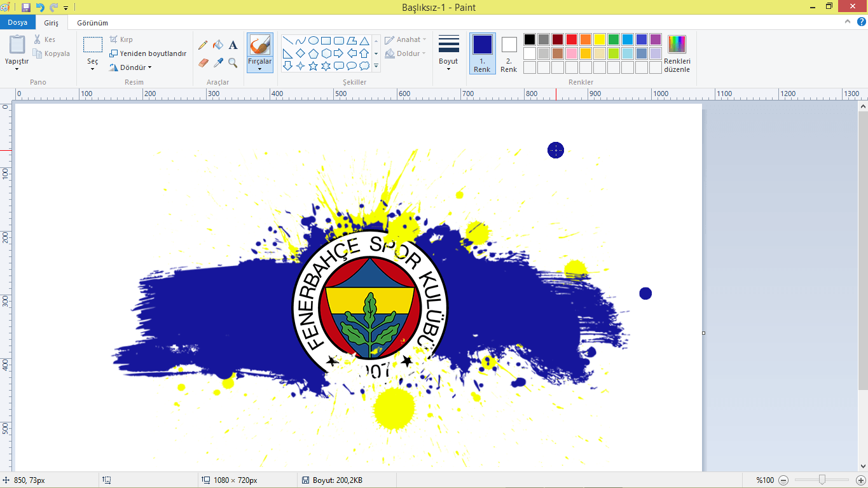Choose the Right arrow shape
Screen dimensions: 868x488
[339, 53]
